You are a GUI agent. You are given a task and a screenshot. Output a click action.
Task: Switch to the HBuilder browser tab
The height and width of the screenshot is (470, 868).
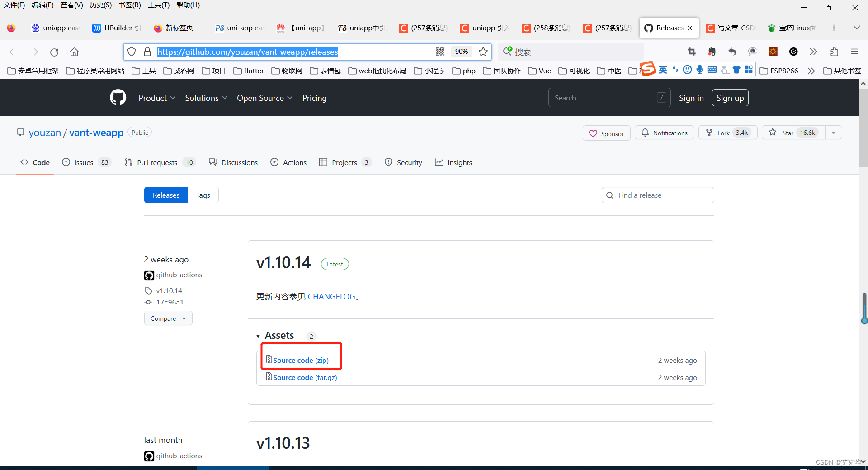[x=117, y=28]
